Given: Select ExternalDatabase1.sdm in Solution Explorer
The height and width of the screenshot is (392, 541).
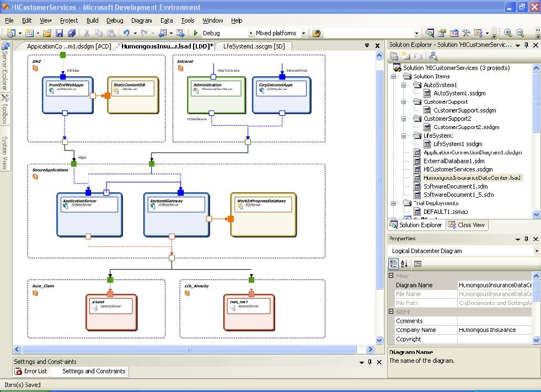Looking at the screenshot, I should pos(454,161).
